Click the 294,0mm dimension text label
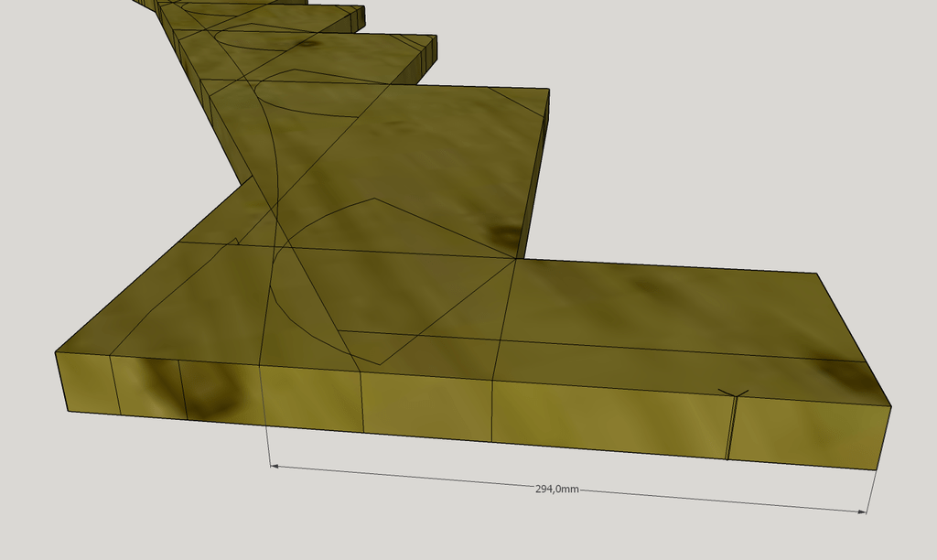The height and width of the screenshot is (560, 937). (556, 490)
